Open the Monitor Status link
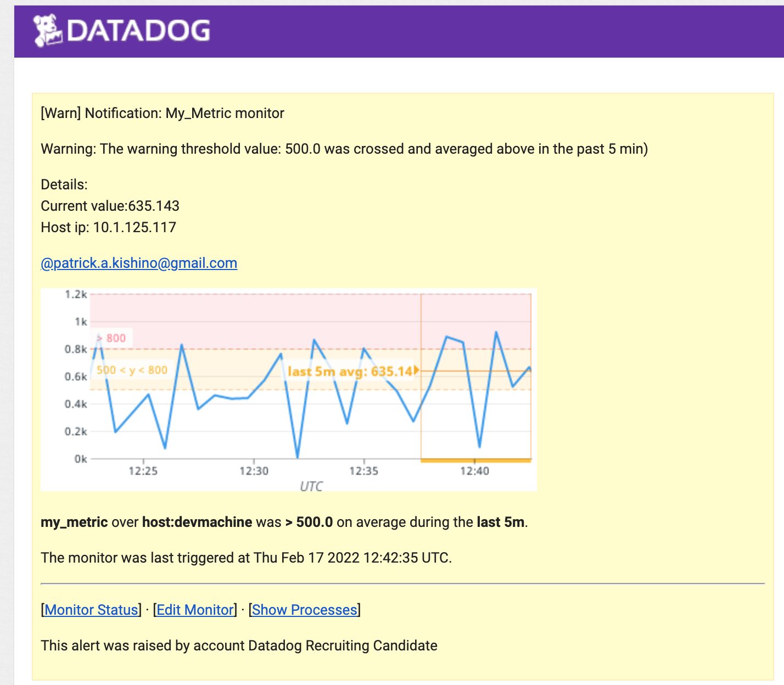Screen dimensions: 784x685 point(91,610)
